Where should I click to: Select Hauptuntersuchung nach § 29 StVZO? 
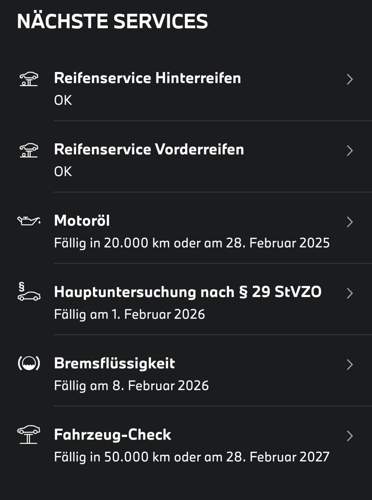(188, 292)
